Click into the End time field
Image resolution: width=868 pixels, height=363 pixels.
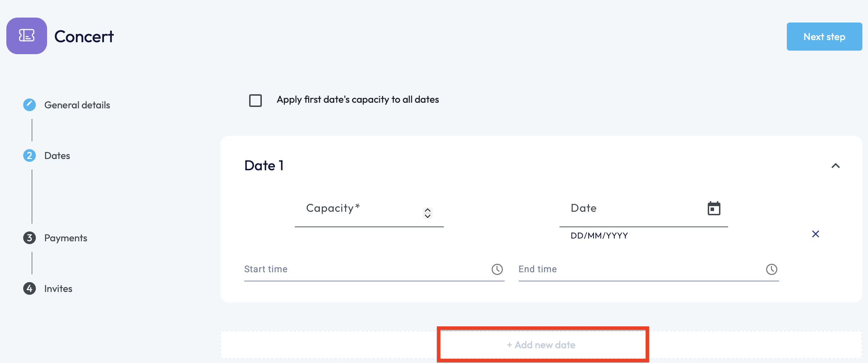640,269
